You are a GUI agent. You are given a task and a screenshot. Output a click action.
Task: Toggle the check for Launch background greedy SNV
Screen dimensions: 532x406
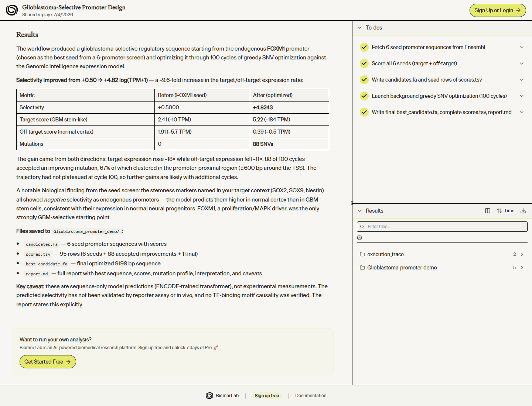tap(364, 96)
